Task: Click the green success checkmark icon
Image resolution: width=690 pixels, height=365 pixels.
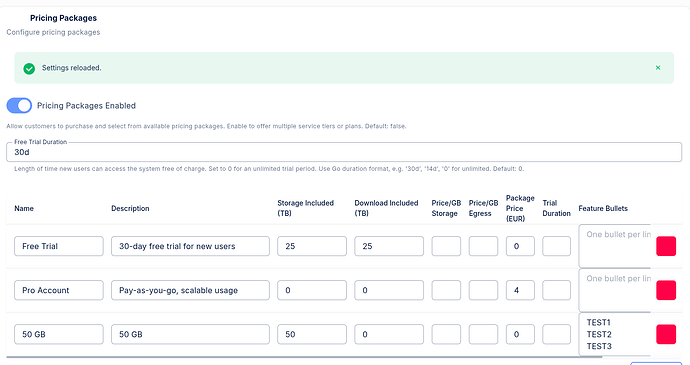Action: click(x=29, y=68)
